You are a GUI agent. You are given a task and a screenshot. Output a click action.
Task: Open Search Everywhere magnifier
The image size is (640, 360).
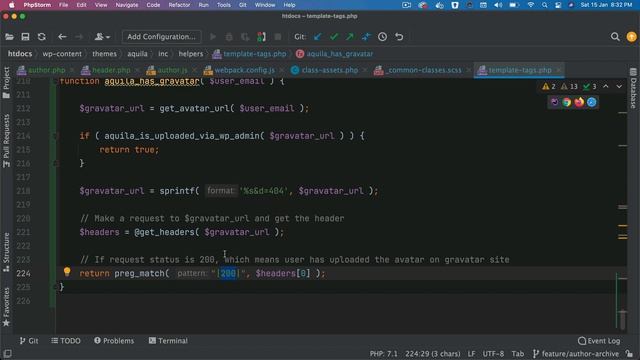pos(615,37)
